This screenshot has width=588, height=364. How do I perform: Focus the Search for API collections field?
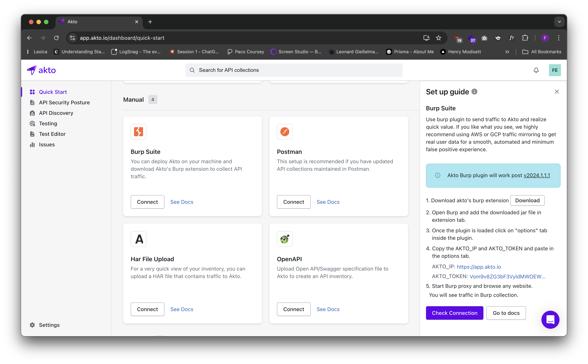click(294, 70)
